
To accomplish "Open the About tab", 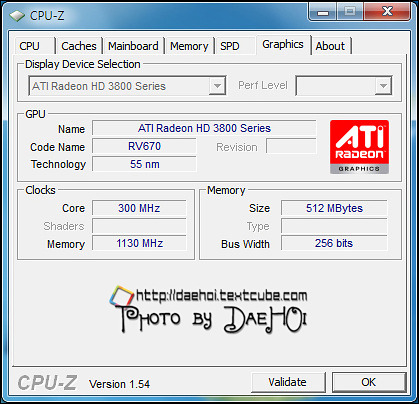I will coord(330,46).
